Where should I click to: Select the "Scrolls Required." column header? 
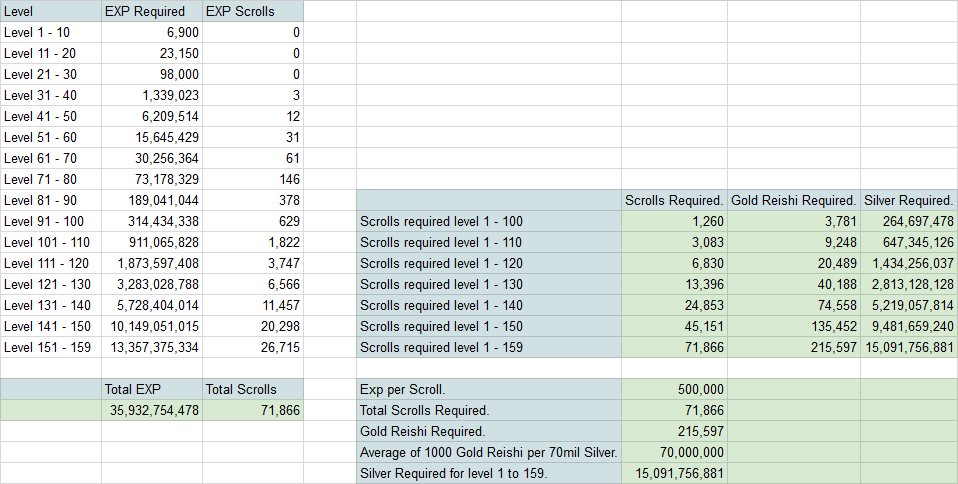point(674,200)
